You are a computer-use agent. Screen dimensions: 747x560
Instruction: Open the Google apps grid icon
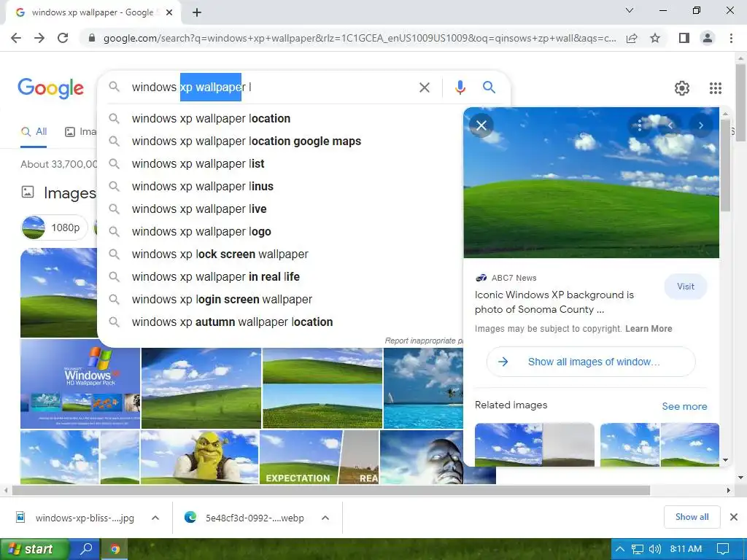click(715, 88)
